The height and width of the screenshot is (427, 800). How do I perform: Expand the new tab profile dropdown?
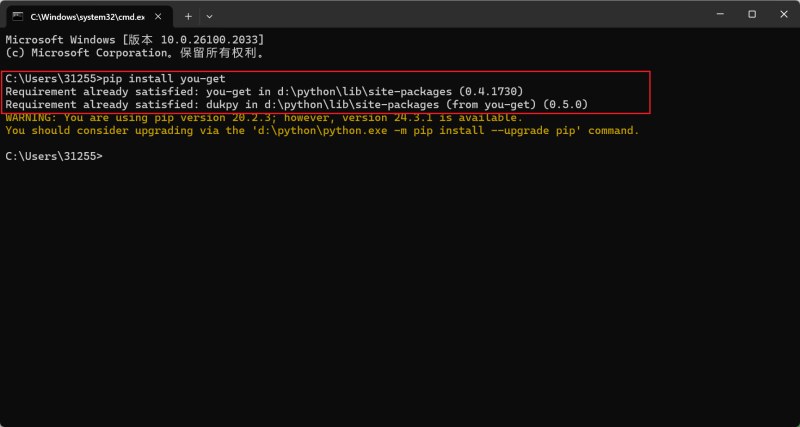[209, 17]
